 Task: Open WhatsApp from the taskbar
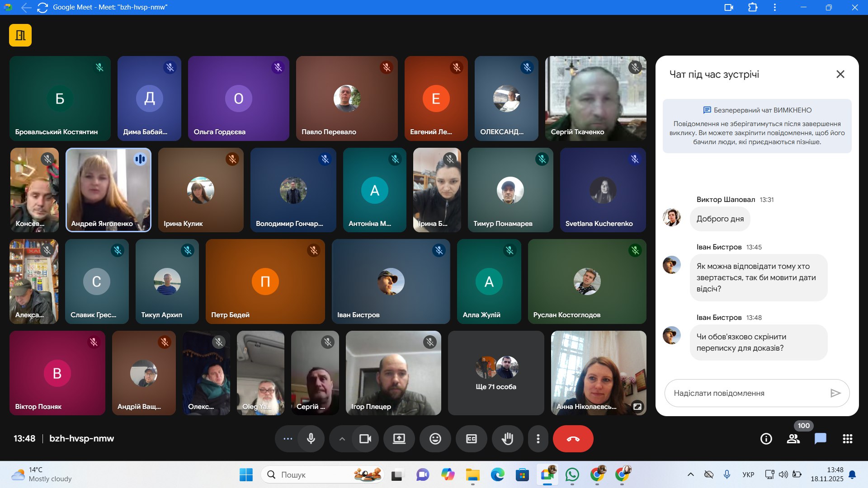(x=572, y=474)
